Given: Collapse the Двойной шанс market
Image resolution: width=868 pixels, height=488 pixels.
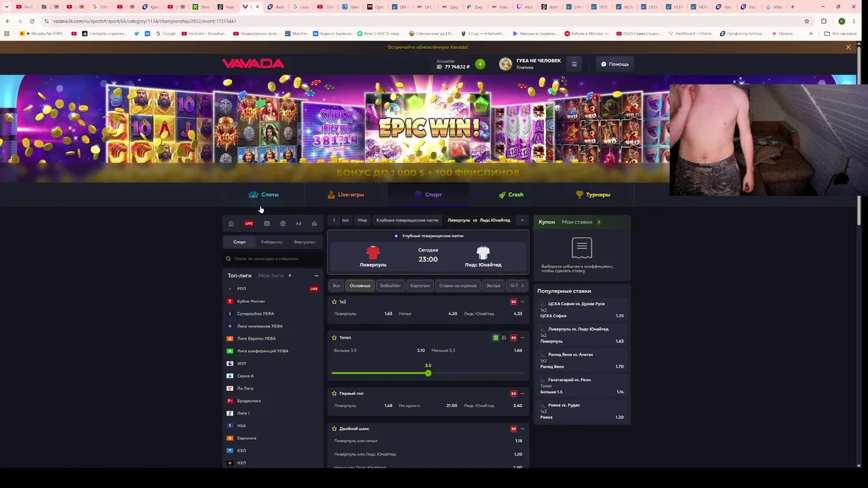Looking at the screenshot, I should coord(522,428).
